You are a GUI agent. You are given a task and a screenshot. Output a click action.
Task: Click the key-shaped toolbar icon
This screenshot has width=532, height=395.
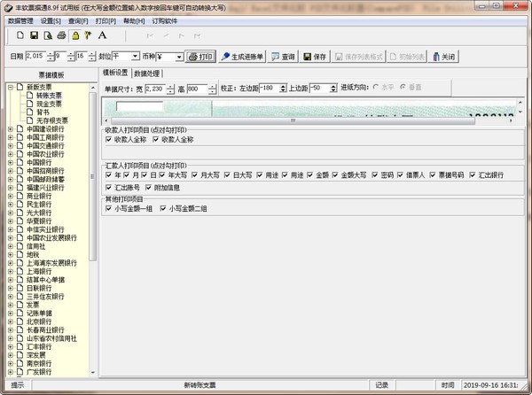coord(88,35)
